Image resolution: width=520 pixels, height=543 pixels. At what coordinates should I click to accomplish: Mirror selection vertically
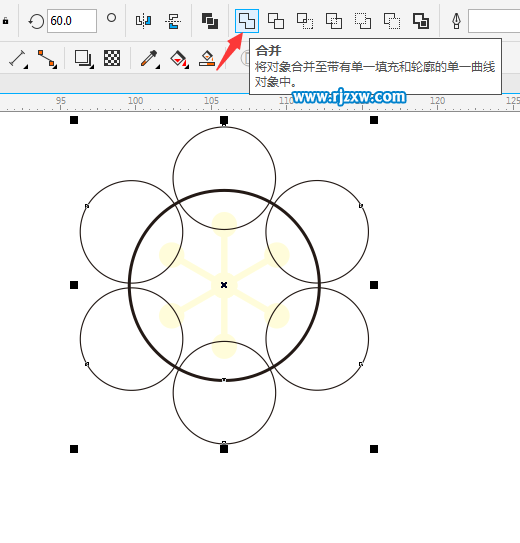pyautogui.click(x=173, y=21)
